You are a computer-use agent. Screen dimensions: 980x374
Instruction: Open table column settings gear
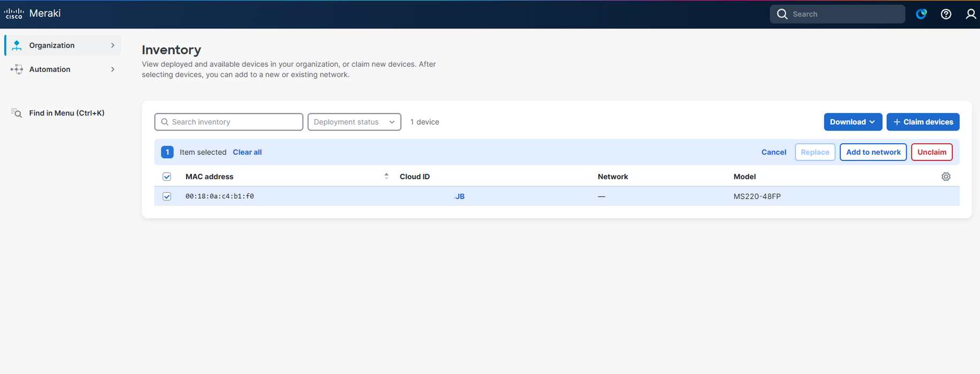pos(946,177)
